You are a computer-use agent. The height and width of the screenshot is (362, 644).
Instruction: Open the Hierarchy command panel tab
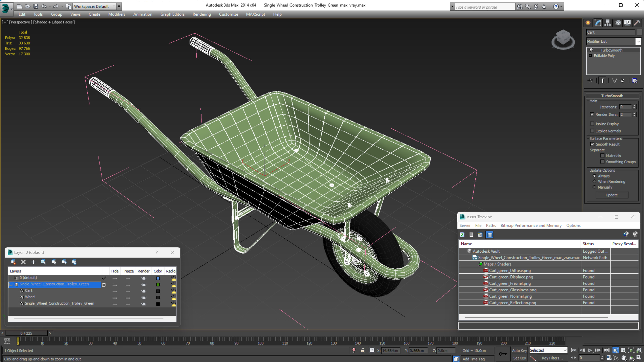[607, 23]
